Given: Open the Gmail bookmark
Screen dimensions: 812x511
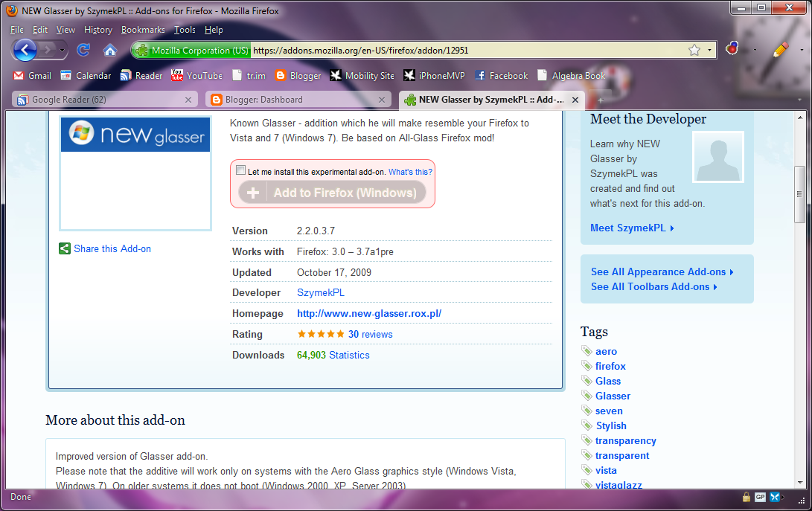Looking at the screenshot, I should pos(32,76).
